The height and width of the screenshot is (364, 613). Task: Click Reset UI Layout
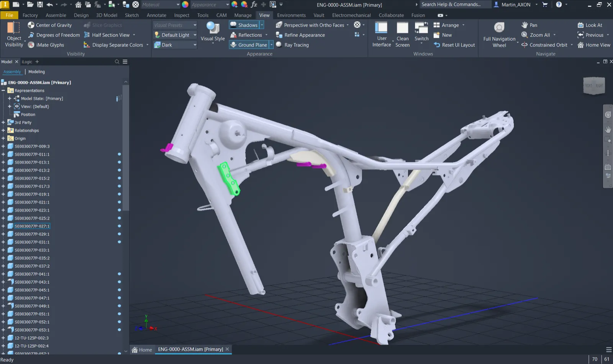454,45
